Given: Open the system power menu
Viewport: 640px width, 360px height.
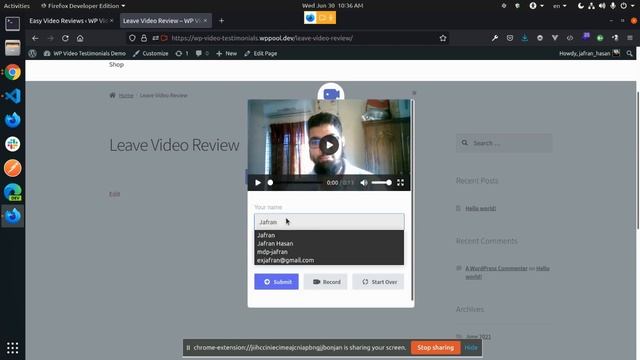Looking at the screenshot, I should pyautogui.click(x=626, y=6).
